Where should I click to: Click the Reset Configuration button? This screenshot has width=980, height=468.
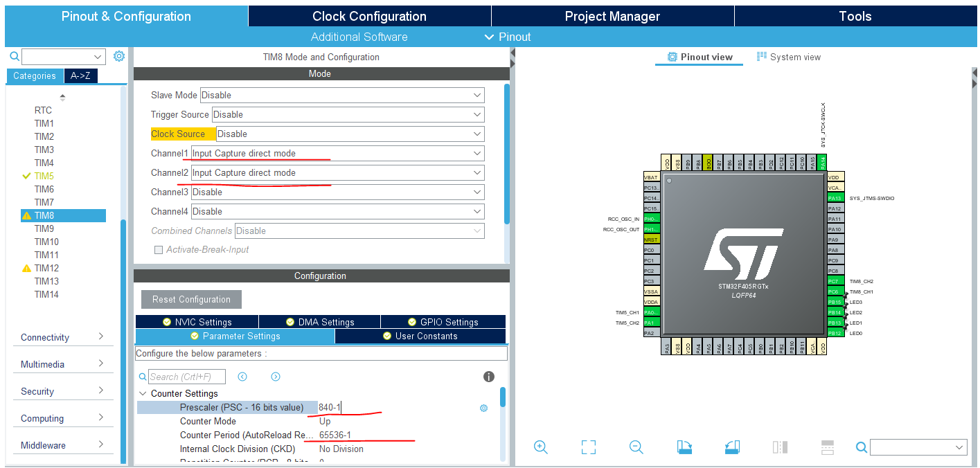pos(192,299)
